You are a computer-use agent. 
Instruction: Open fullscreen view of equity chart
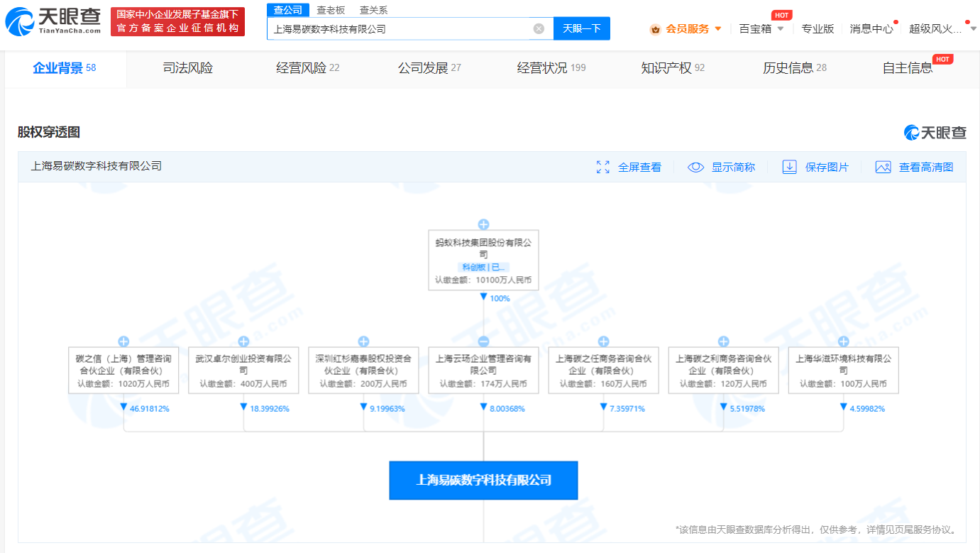(x=603, y=168)
